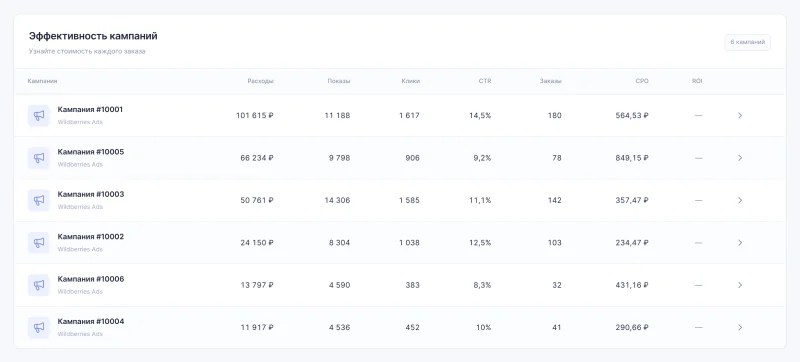This screenshot has height=362, width=800.
Task: Sort by the ROI column header
Action: [x=697, y=81]
